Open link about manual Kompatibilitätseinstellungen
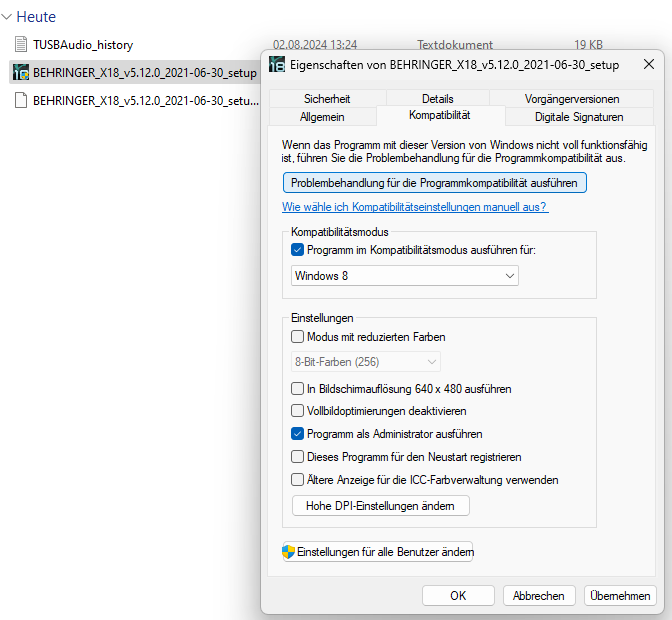This screenshot has height=620, width=672. pos(415,207)
